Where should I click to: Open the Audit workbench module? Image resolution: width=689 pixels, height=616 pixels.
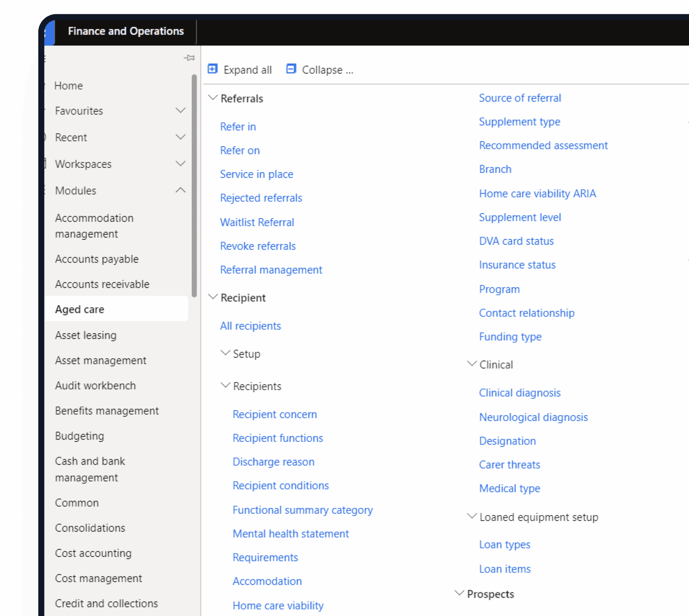coord(96,386)
